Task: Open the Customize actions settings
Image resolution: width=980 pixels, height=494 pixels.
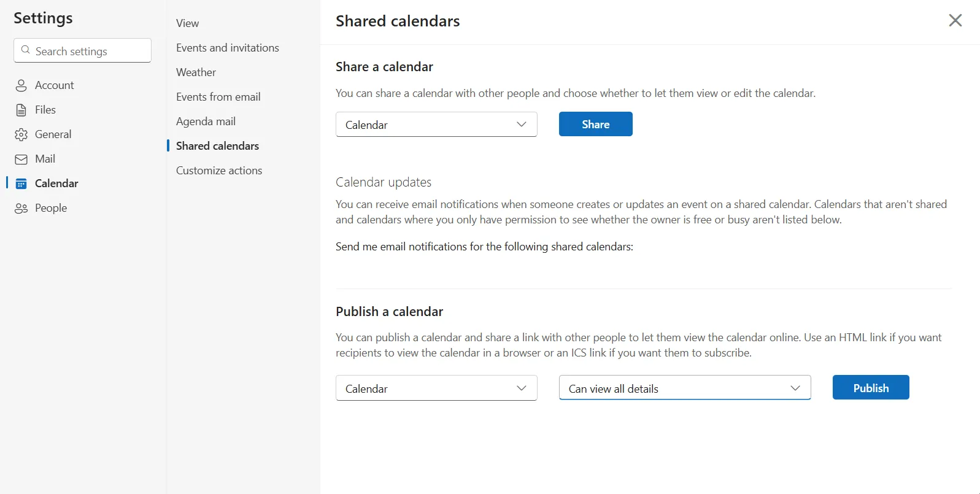Action: pos(219,171)
